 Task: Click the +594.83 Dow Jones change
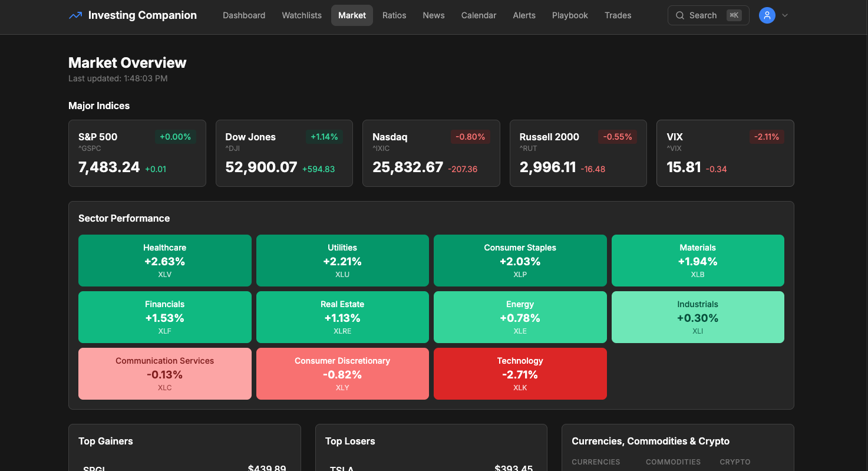point(318,169)
